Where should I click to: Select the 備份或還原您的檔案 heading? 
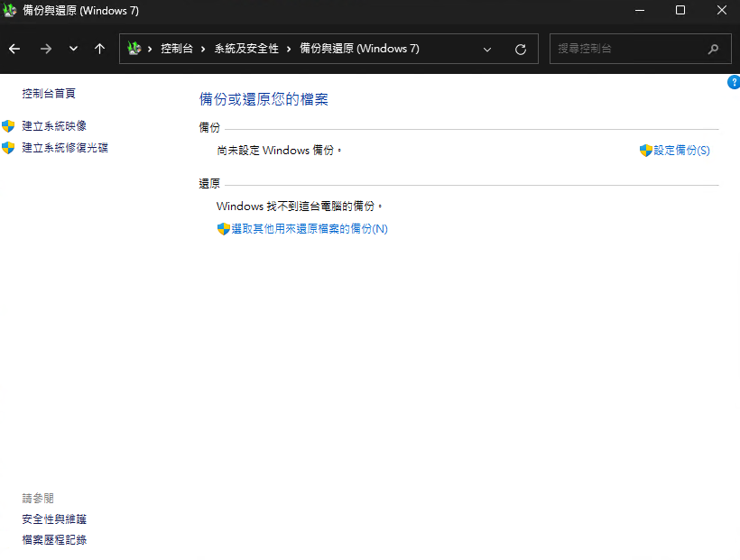(264, 99)
